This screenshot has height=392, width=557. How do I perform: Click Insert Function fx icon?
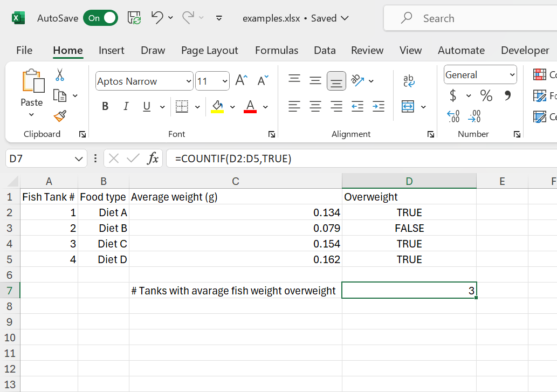click(153, 159)
